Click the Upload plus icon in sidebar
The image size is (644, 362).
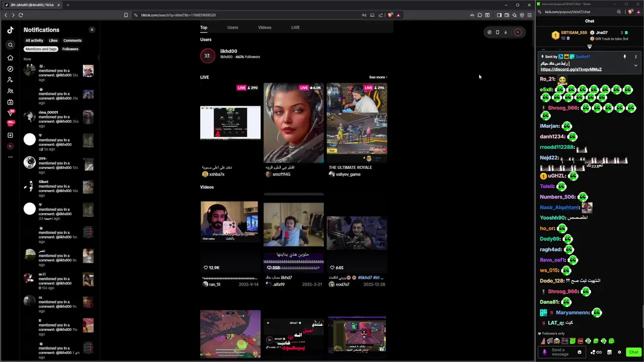coord(10,135)
